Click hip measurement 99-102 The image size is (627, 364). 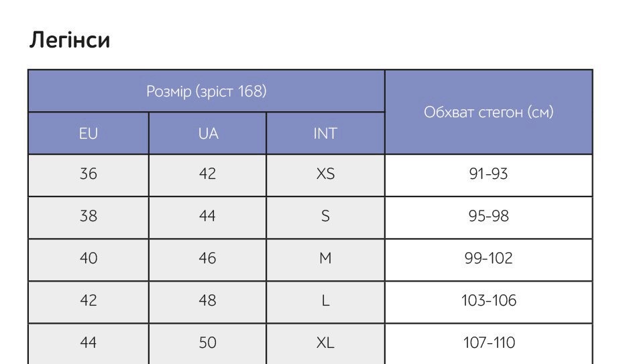pos(488,258)
